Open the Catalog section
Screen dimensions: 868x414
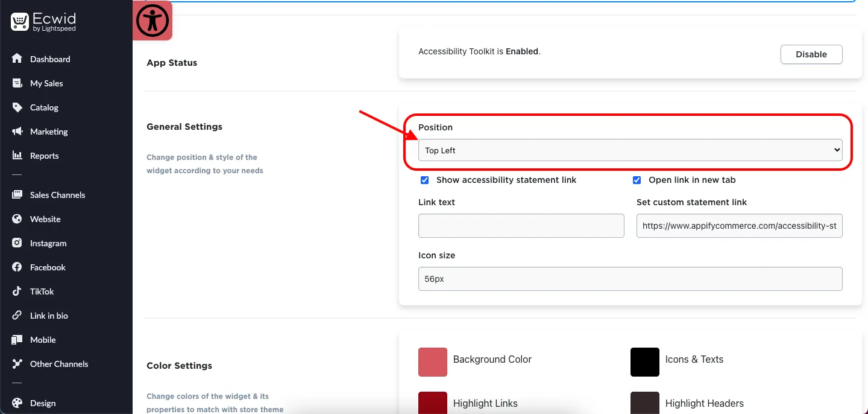[x=44, y=107]
